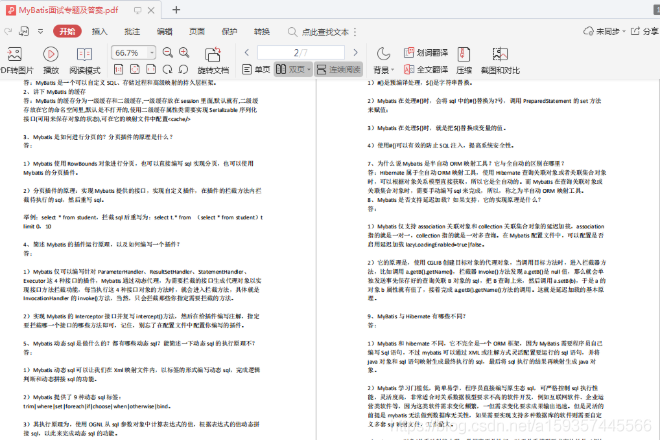This screenshot has height=444, width=661.
Task: Open a new tab with the plus button
Action: tap(176, 10)
